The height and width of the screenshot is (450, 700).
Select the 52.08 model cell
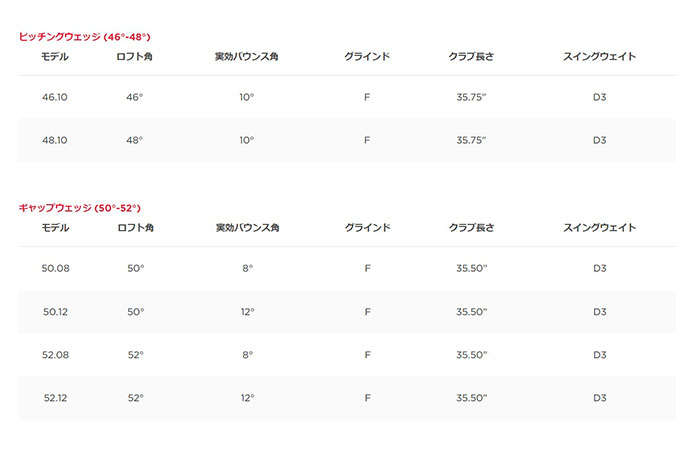click(55, 355)
